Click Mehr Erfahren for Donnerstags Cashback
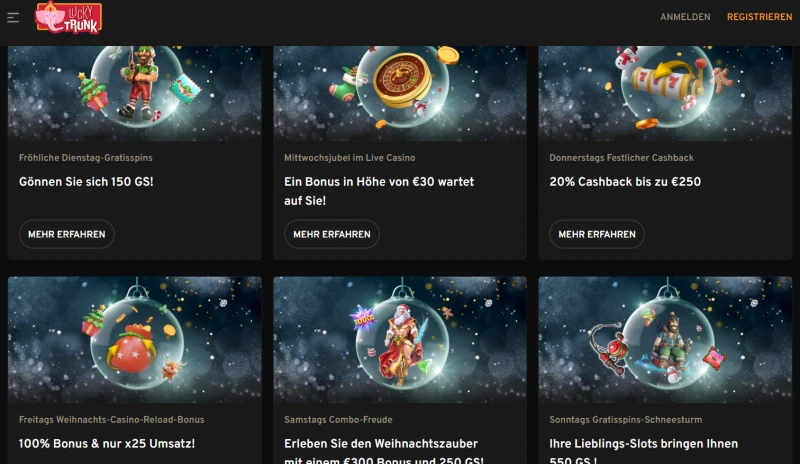800x464 pixels. tap(597, 234)
